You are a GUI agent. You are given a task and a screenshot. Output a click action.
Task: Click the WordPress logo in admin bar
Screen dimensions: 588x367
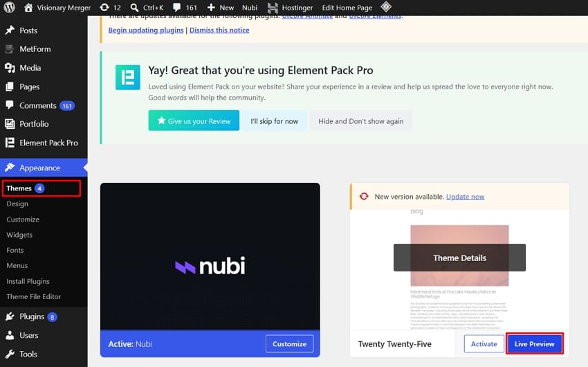tap(9, 7)
